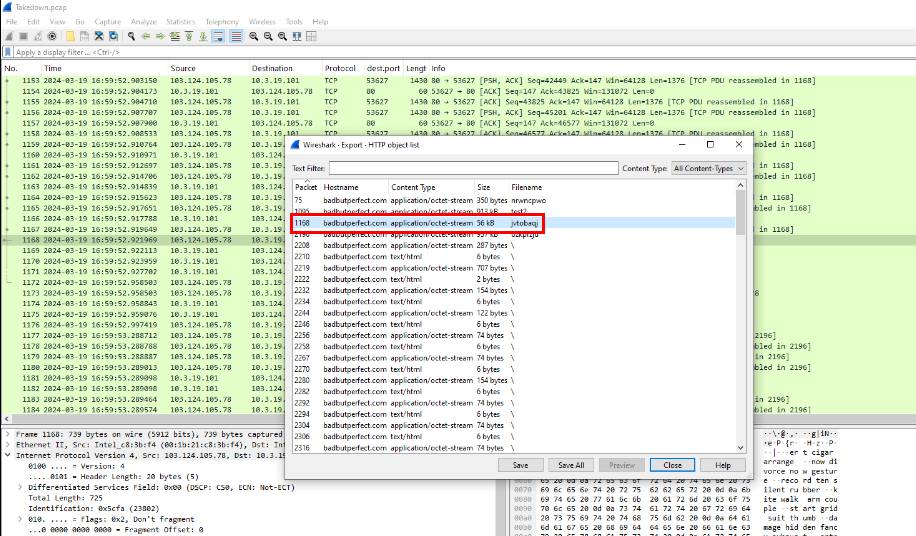Screen dimensions: 916x536
Task: Go to the previous packet in history
Action: [x=146, y=36]
